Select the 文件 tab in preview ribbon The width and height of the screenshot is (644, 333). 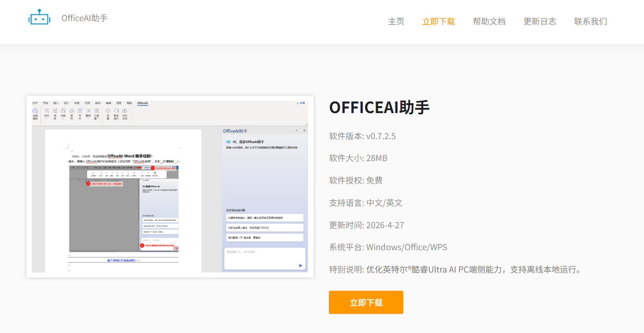[x=35, y=103]
